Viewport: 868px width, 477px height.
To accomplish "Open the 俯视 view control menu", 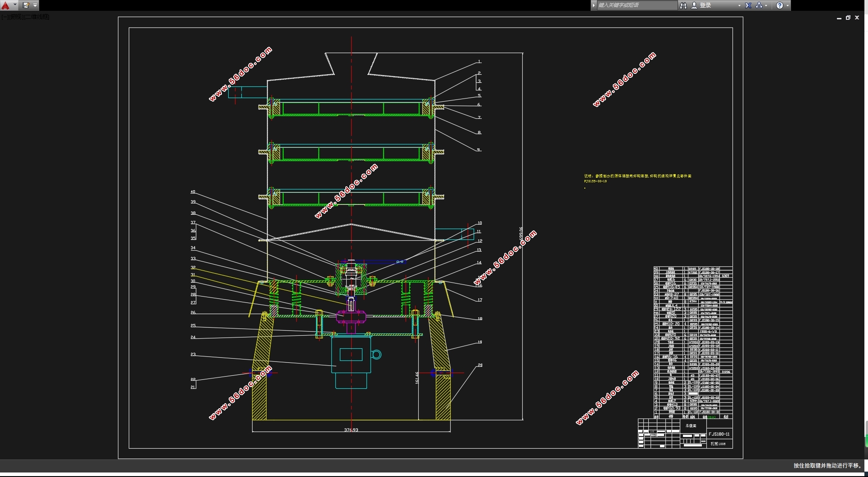I will pos(16,17).
